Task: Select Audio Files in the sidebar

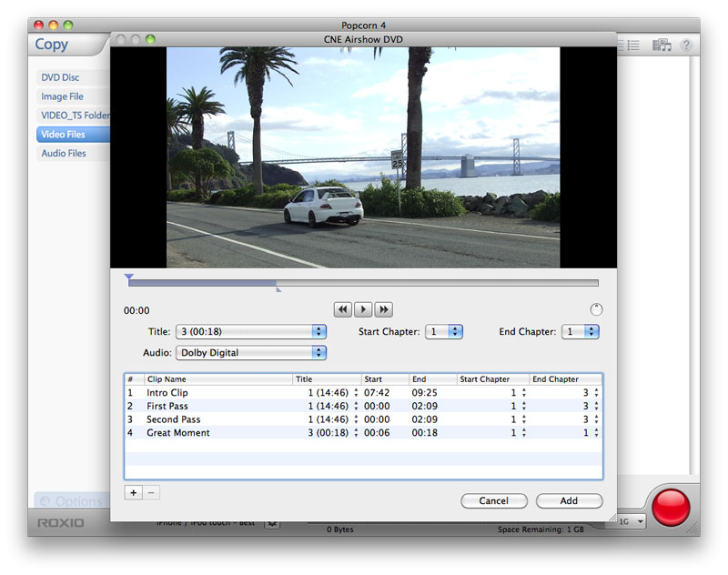Action: pos(64,154)
